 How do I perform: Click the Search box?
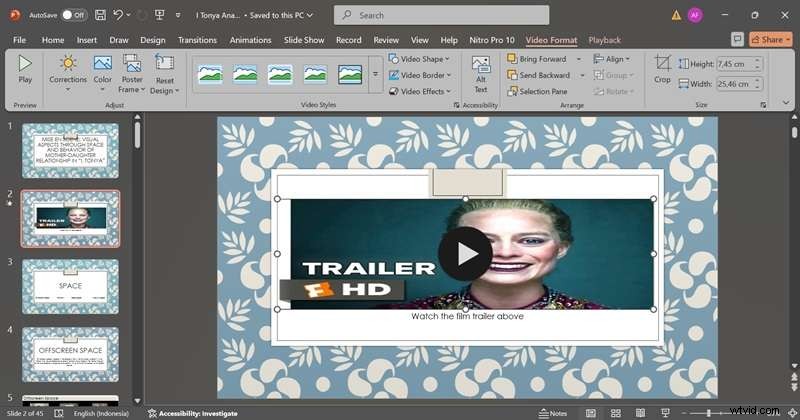tap(441, 15)
